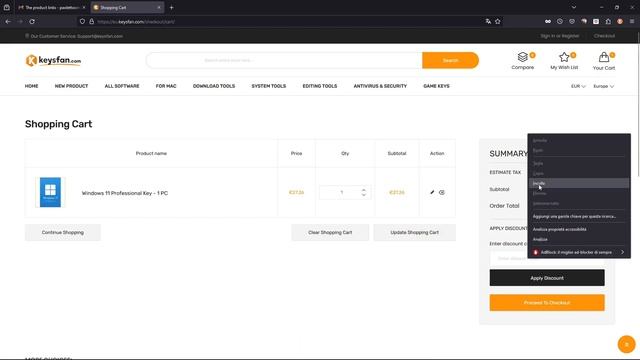Viewport: 640px width, 360px height.
Task: Open DOWNLOAD TOOLS in the navigation menu
Action: coord(214,86)
